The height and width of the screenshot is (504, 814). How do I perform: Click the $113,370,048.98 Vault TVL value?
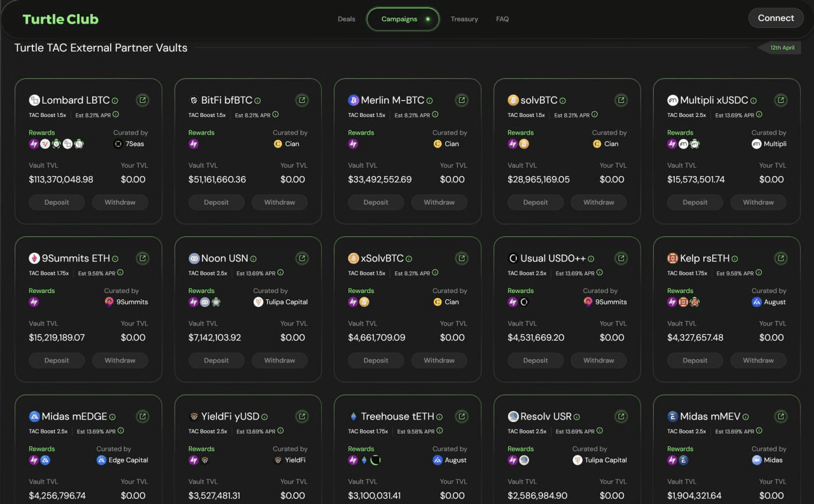[61, 179]
